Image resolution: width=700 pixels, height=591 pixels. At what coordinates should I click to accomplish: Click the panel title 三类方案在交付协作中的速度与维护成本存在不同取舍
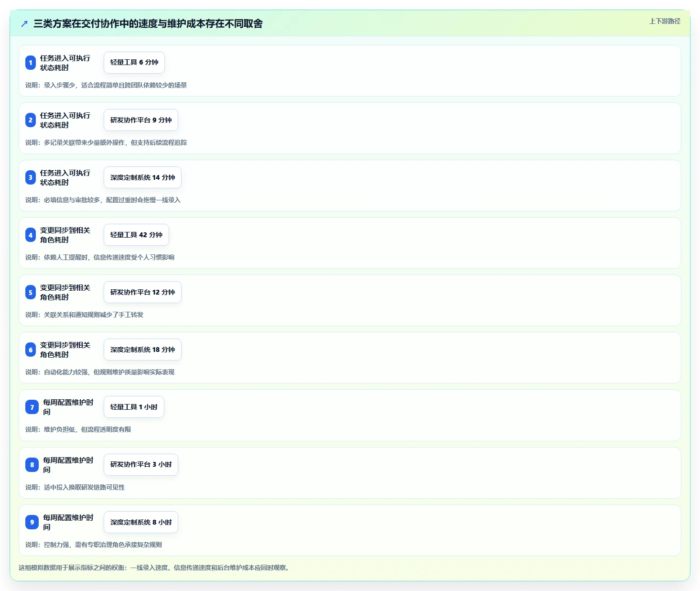coord(148,23)
